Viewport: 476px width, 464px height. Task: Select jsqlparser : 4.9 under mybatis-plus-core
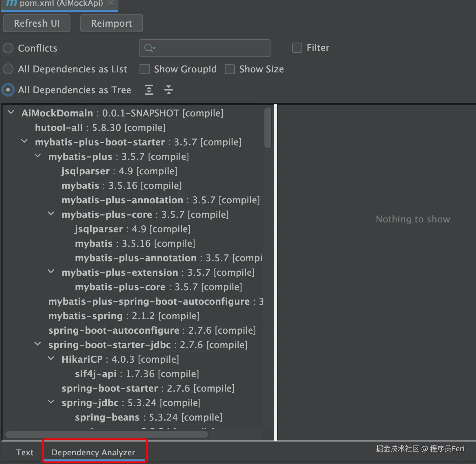132,229
